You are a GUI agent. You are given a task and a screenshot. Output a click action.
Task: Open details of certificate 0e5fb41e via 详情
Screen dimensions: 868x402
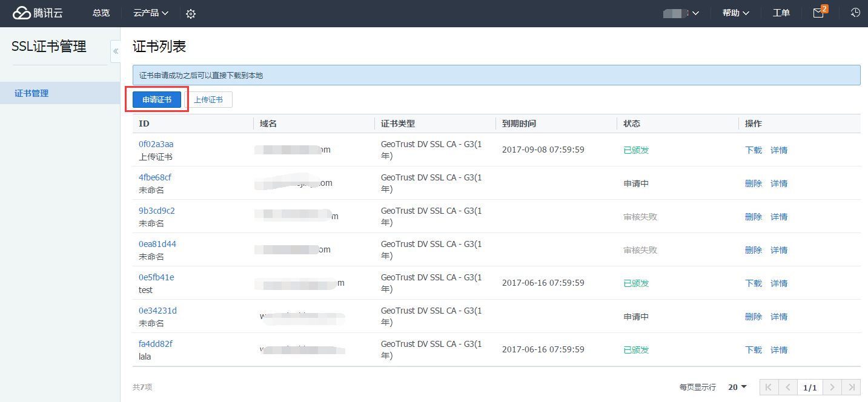tap(779, 283)
